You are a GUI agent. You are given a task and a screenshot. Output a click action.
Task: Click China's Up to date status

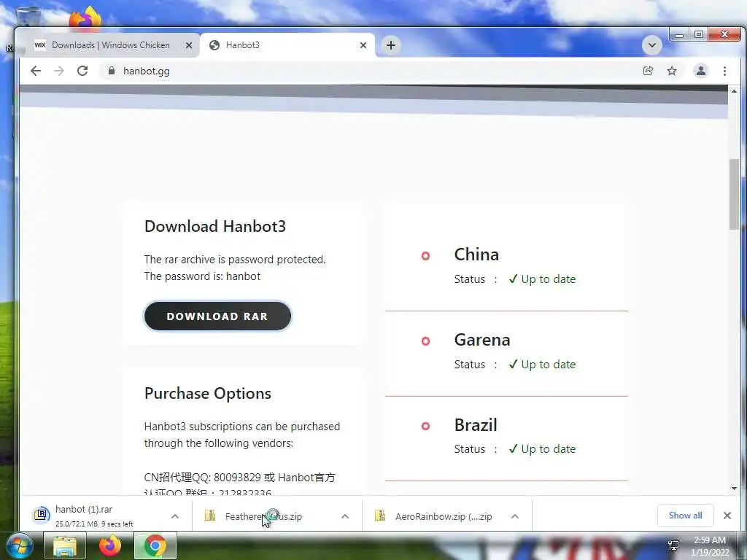542,279
